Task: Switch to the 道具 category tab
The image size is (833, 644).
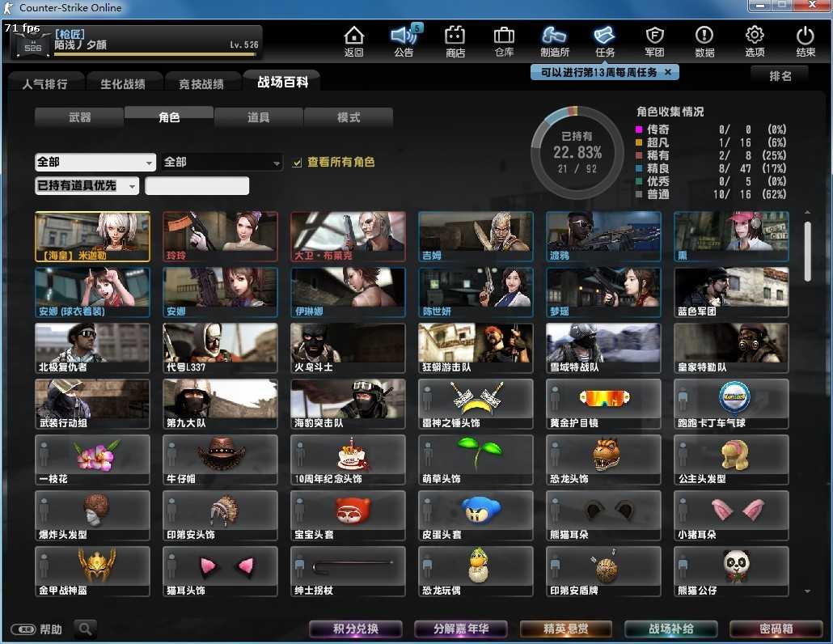Action: (x=259, y=117)
